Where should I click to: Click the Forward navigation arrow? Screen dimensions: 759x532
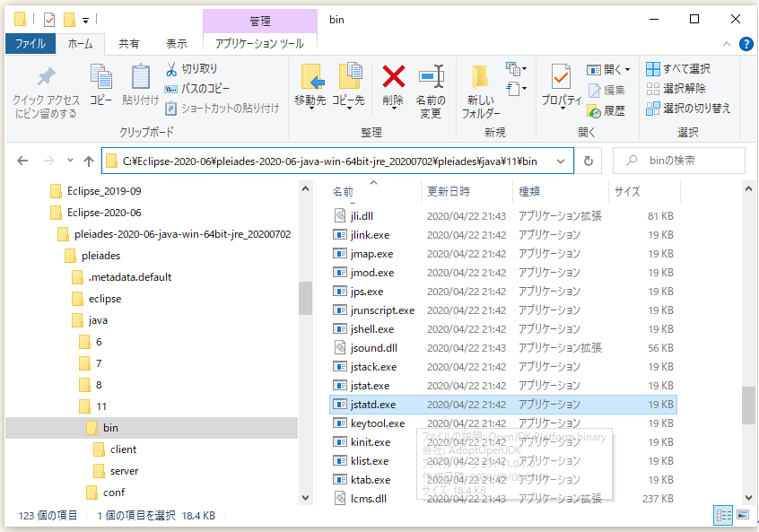[x=48, y=161]
